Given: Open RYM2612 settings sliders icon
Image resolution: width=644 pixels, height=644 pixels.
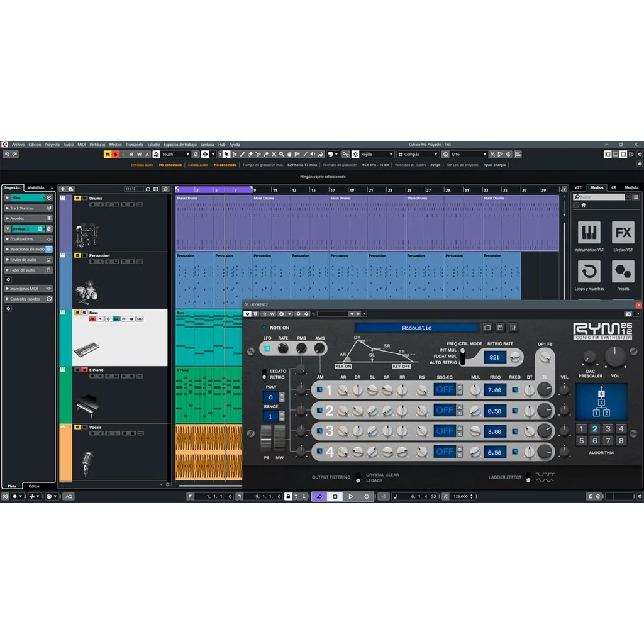Looking at the screenshot, I should point(513,327).
